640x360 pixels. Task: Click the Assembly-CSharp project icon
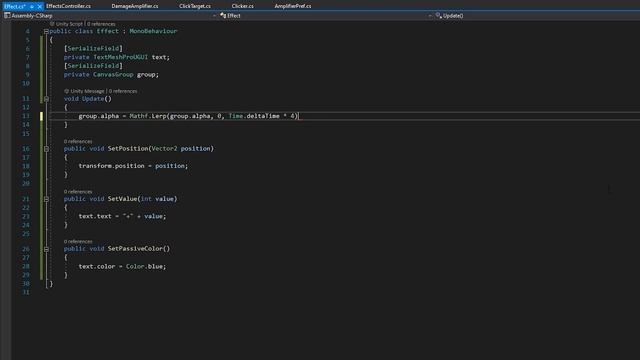[7, 16]
